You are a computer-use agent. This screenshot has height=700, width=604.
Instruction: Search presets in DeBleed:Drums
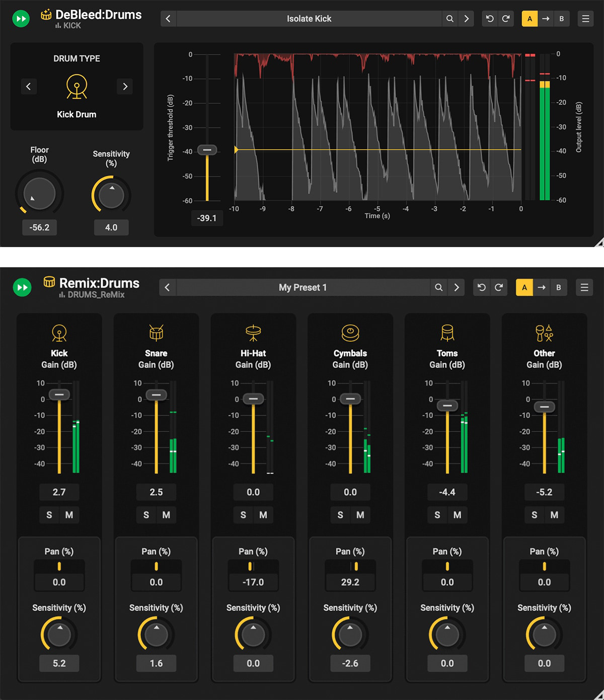click(450, 19)
